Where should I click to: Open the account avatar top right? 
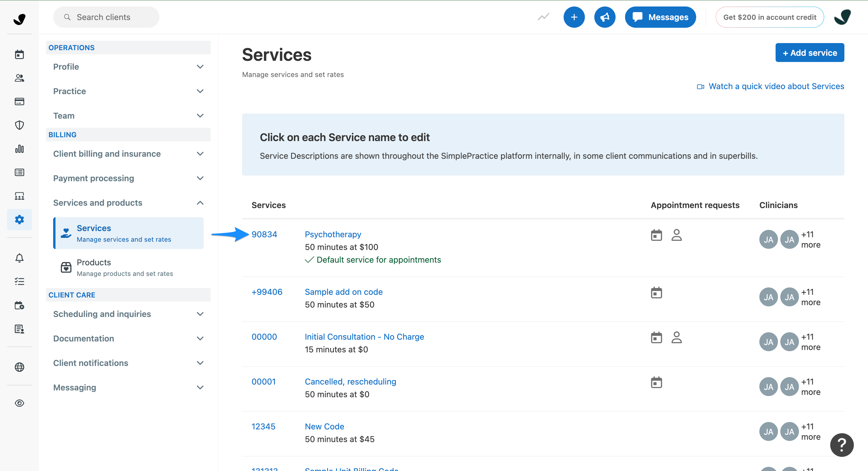[x=842, y=17]
